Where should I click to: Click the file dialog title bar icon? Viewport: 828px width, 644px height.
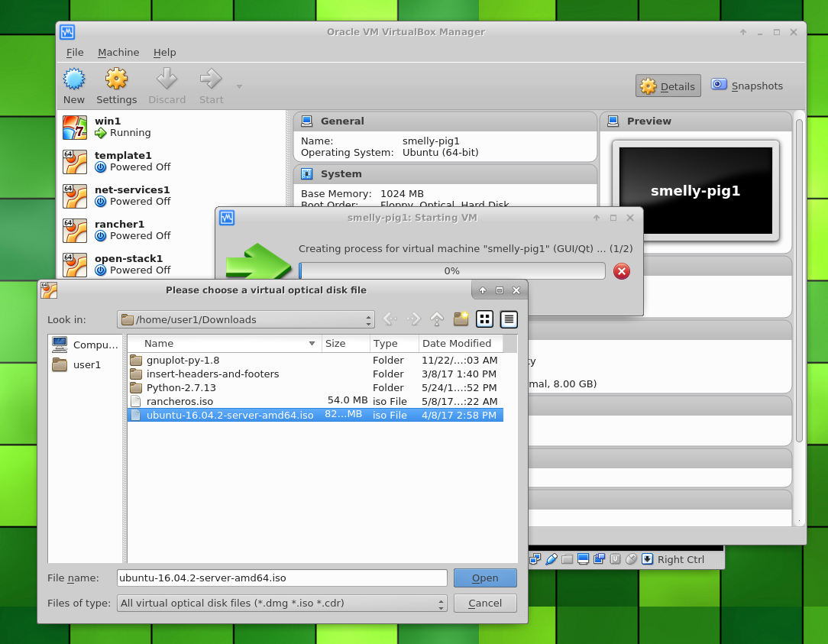click(x=49, y=290)
